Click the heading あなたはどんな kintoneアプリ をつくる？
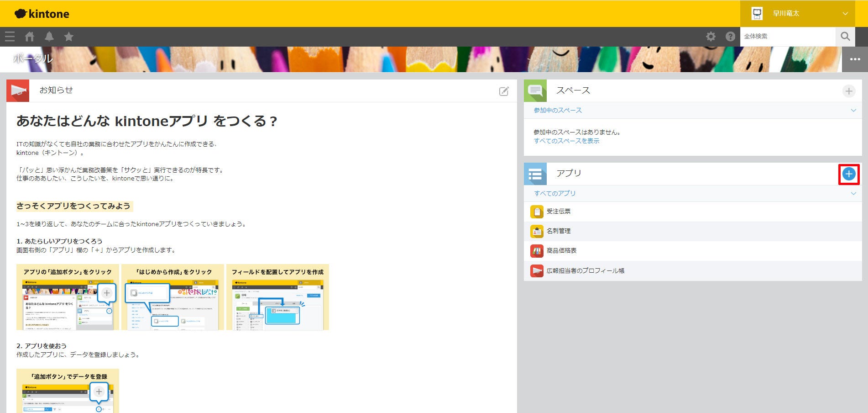The height and width of the screenshot is (413, 868). [147, 121]
